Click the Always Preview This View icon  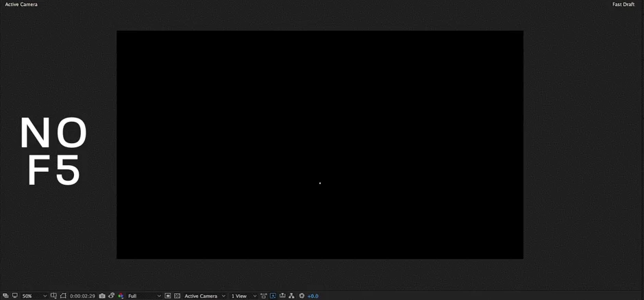pos(5,295)
